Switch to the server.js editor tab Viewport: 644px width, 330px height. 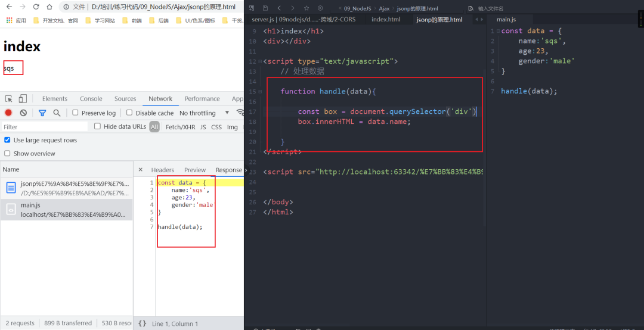point(304,19)
